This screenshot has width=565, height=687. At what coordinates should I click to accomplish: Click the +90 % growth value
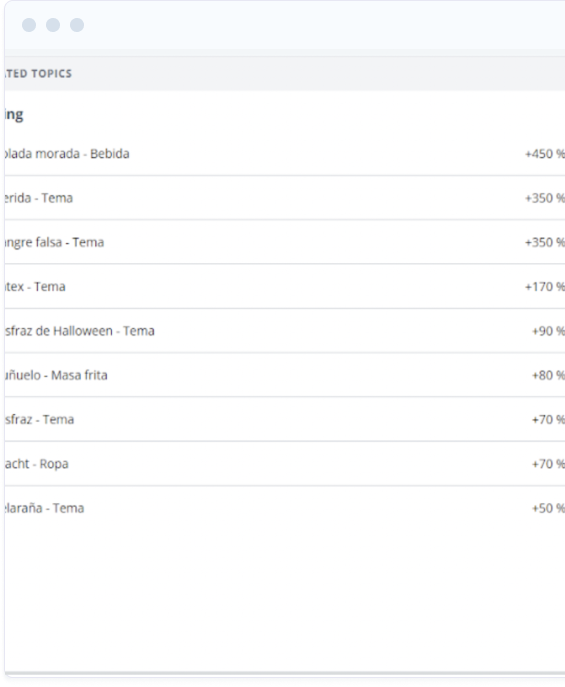point(548,331)
